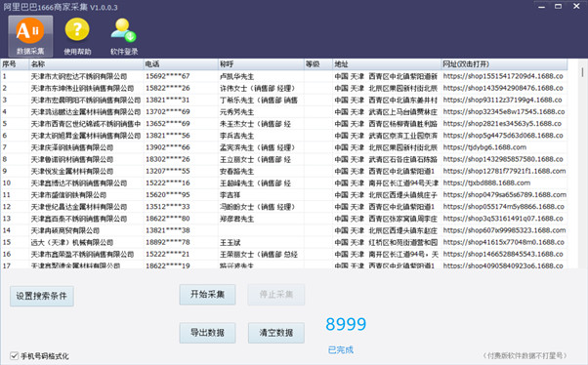Click the 地址 column header

[387, 64]
